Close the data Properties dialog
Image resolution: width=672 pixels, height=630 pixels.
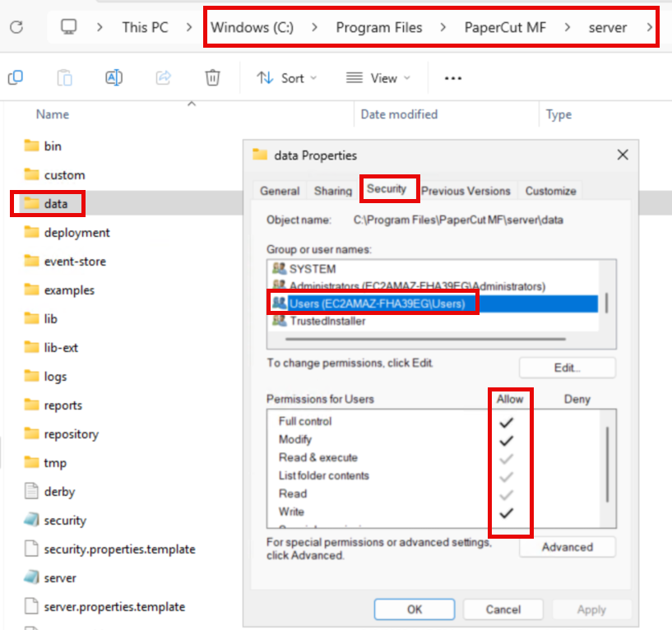click(623, 155)
